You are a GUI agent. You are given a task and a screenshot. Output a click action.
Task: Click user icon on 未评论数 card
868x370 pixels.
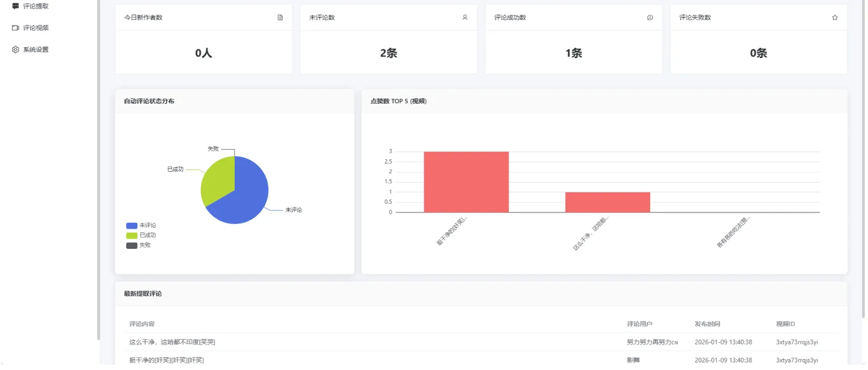(x=465, y=17)
